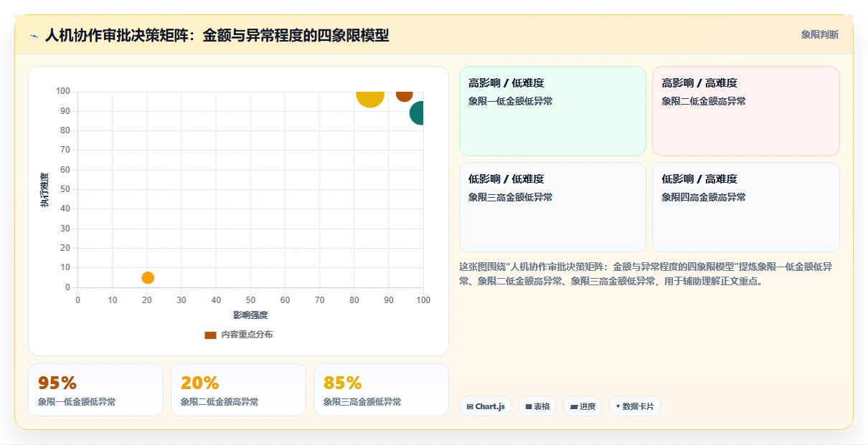
Task: Click the teal bubble at impact 100
Action: click(417, 113)
